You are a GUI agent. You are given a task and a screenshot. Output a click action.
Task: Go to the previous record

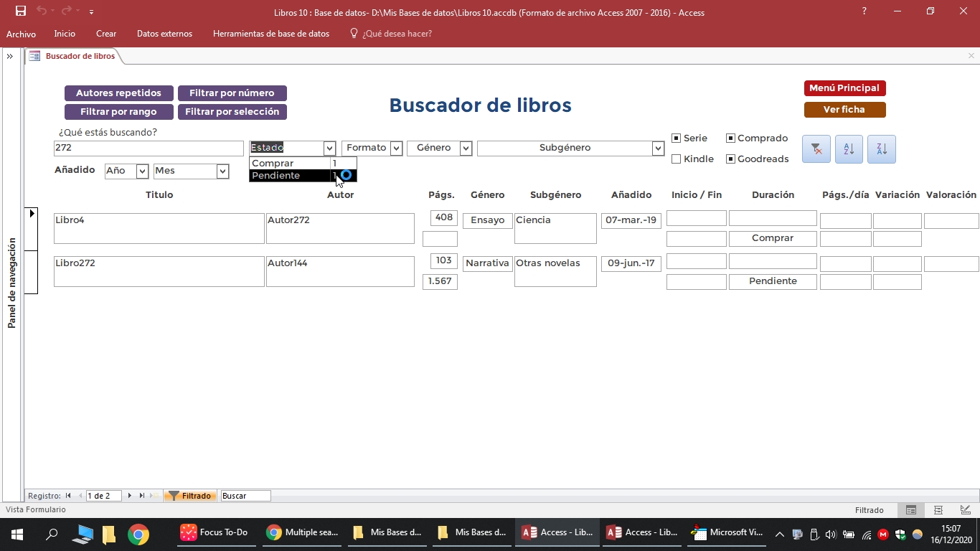click(x=80, y=496)
